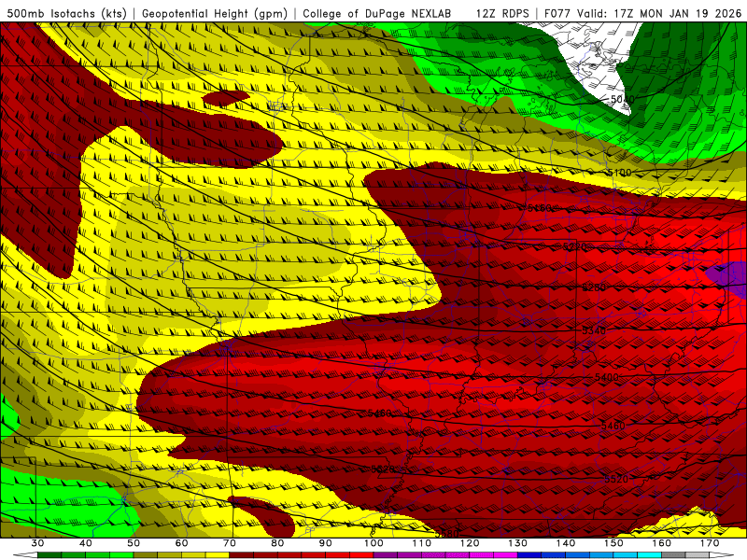Select the bright red colorbar swatch before 100
This screenshot has width=747, height=560.
click(361, 555)
